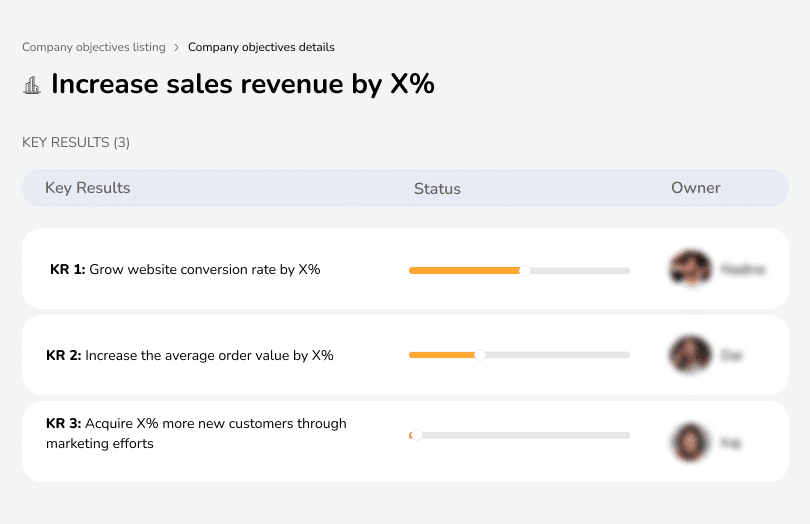Click the gray unfilled part of KR 1 progress bar
Viewport: 810px width, 524px height.
(580, 270)
